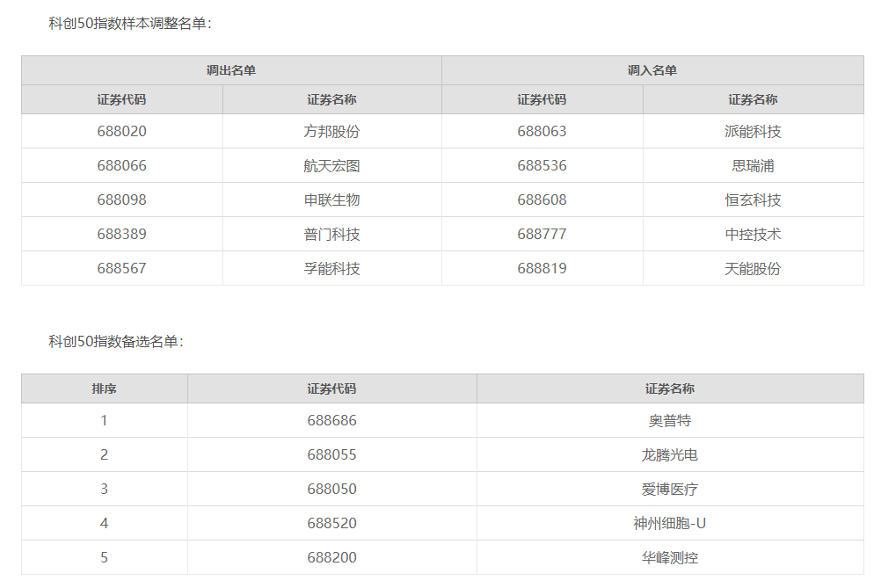
Task: Click the 航天宏图 cell
Action: [331, 165]
